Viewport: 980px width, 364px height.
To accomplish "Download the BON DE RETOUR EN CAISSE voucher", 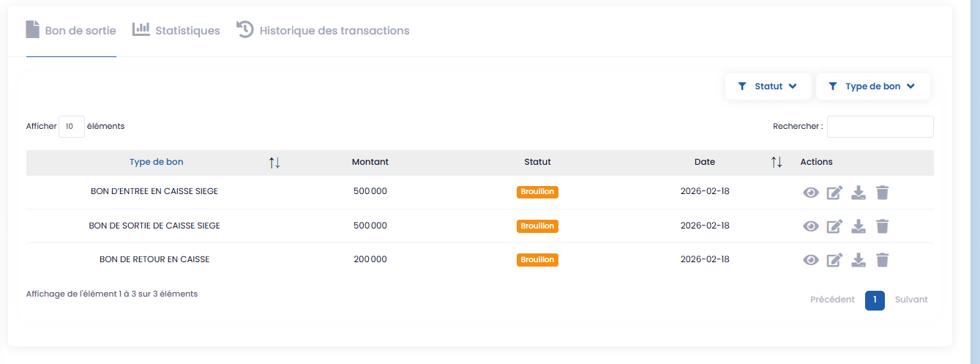I will tap(859, 260).
